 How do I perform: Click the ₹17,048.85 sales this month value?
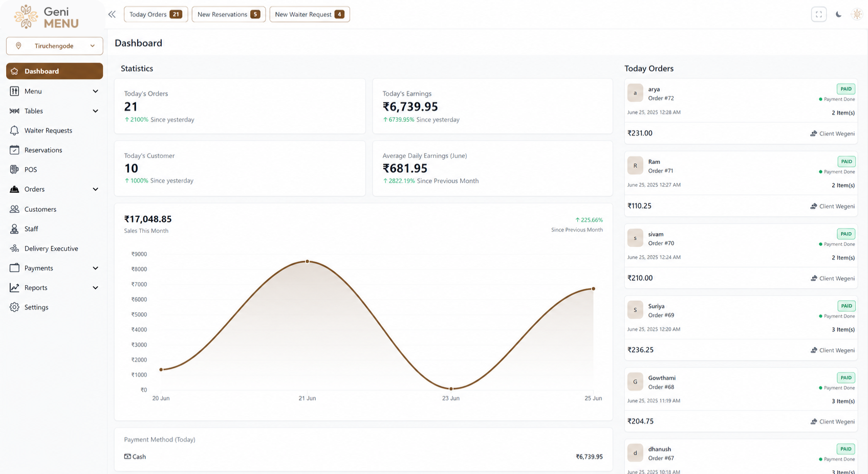[x=148, y=219]
